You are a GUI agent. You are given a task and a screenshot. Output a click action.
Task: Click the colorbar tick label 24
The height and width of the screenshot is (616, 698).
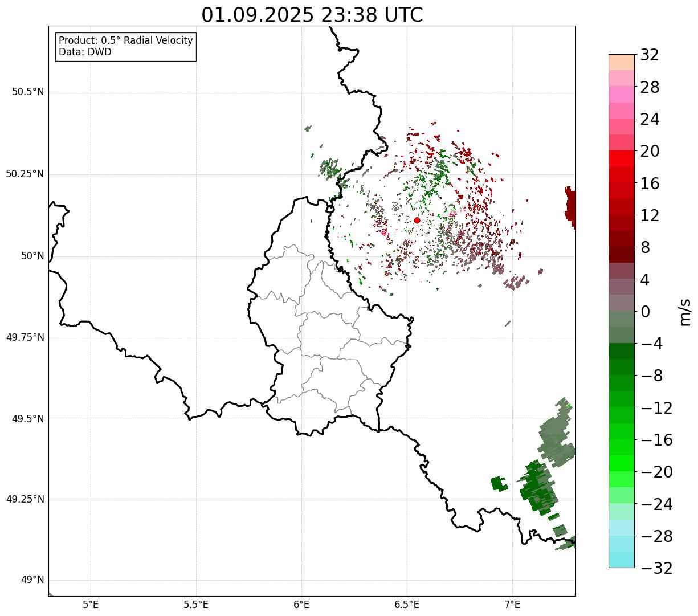(650, 119)
